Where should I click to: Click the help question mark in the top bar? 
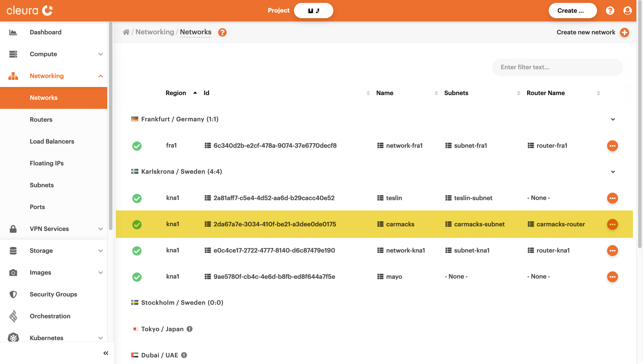(x=610, y=11)
